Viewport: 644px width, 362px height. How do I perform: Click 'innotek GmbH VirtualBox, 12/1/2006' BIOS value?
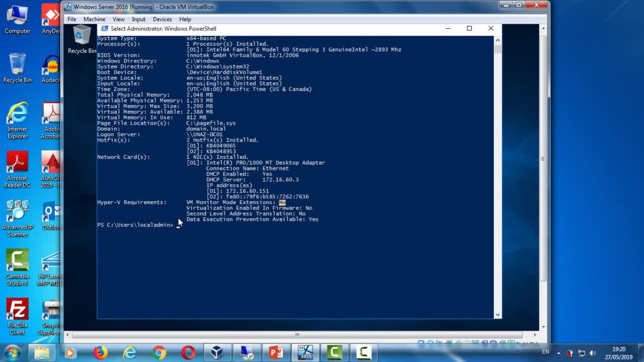pyautogui.click(x=243, y=55)
